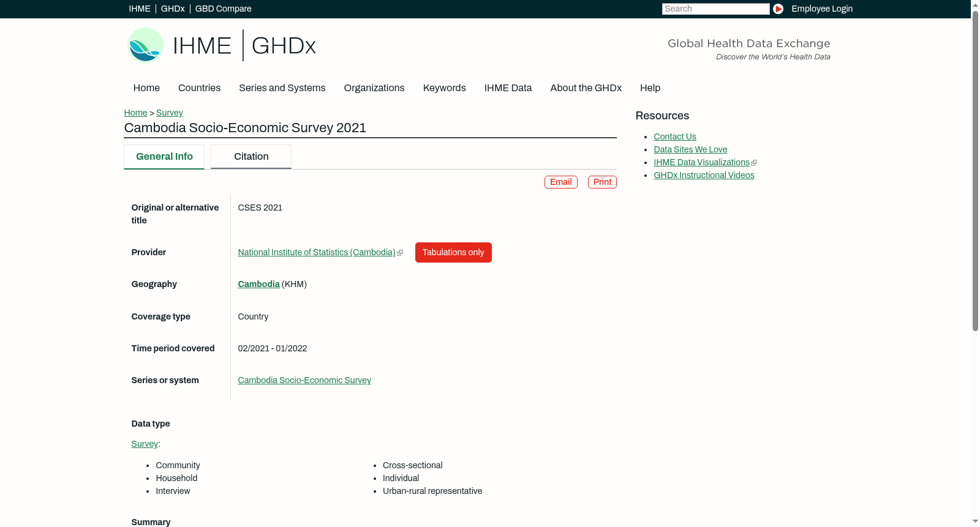Viewport: 980px width, 527px height.
Task: Open the Organizations menu
Action: (374, 88)
